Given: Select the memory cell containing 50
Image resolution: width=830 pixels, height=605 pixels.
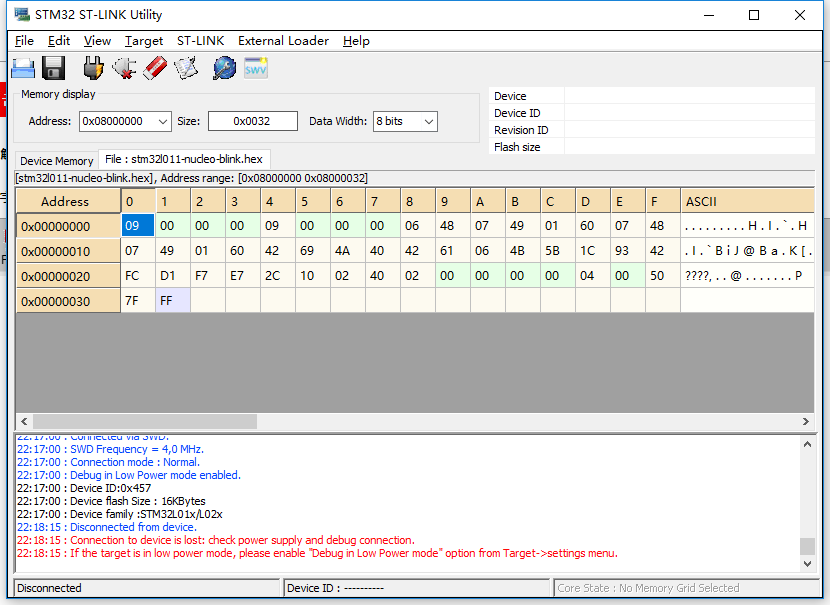Looking at the screenshot, I should pyautogui.click(x=663, y=276).
